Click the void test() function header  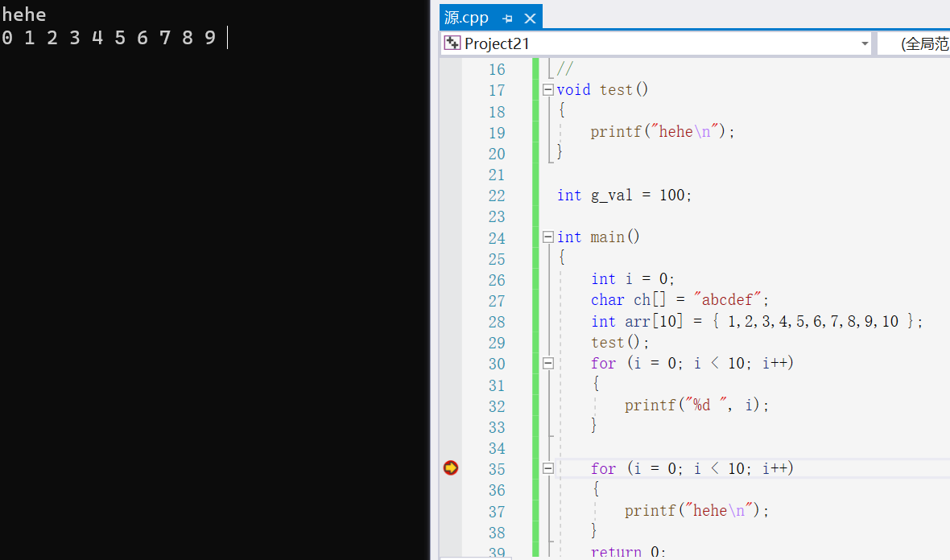603,89
